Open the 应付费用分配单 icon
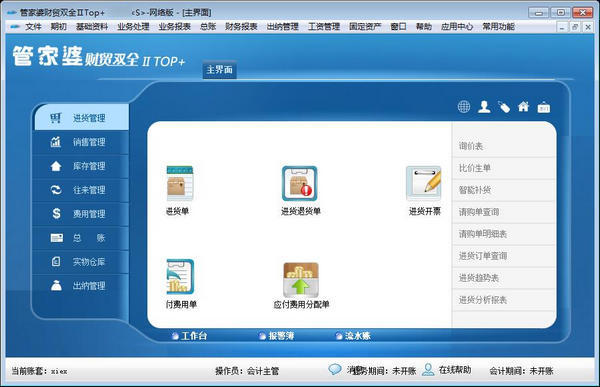This screenshot has width=600, height=387. coord(301,279)
